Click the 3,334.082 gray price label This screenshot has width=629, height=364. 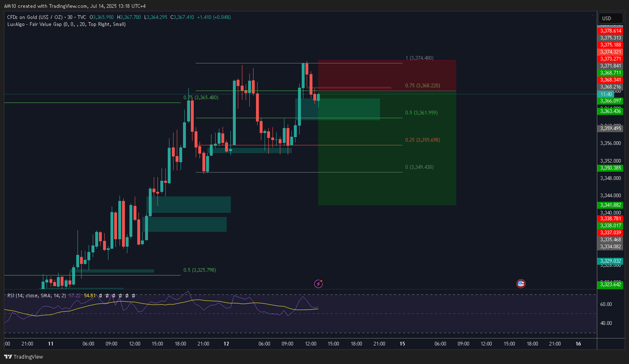(x=611, y=246)
